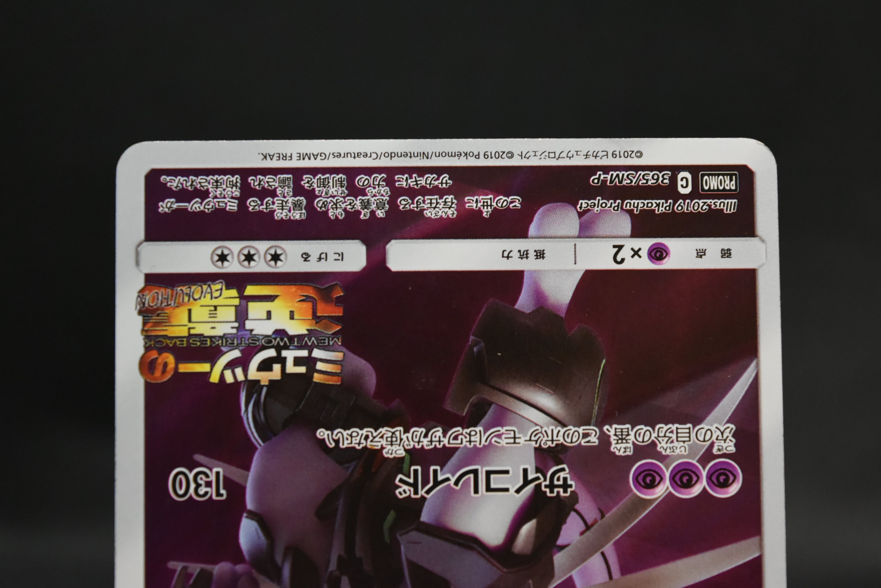Click the MEWTWO STRIKES BACK text
Screen dimensions: 881x588
243,342
